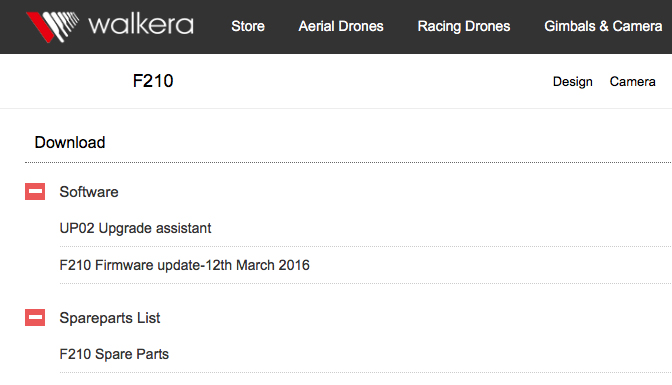Screen dimensions: 672x385
Task: Click the dotted line below UP02 Upgrade assistant
Action: [x=366, y=247]
